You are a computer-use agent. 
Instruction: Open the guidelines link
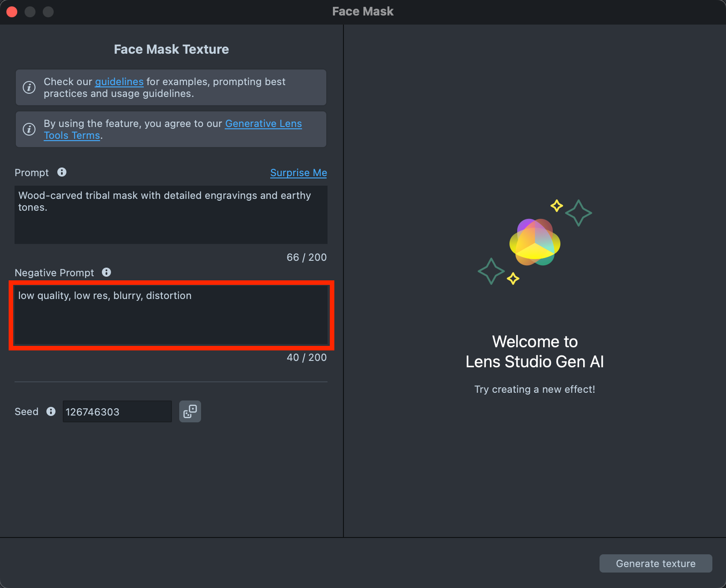[x=119, y=82]
